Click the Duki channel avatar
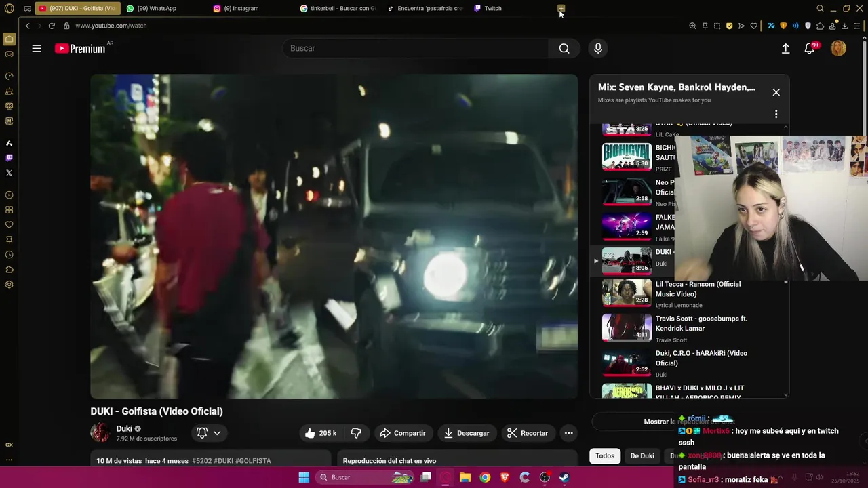The image size is (868, 488). (x=100, y=432)
